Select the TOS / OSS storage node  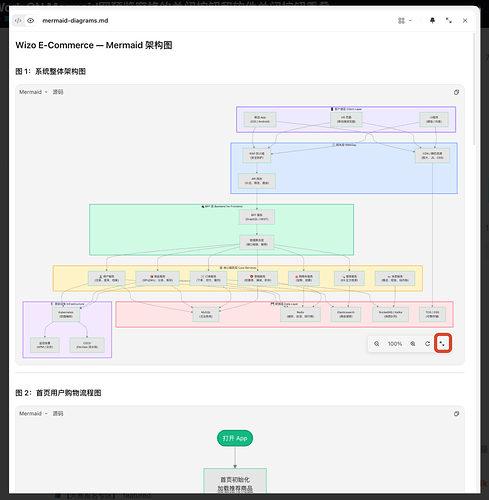click(x=432, y=314)
